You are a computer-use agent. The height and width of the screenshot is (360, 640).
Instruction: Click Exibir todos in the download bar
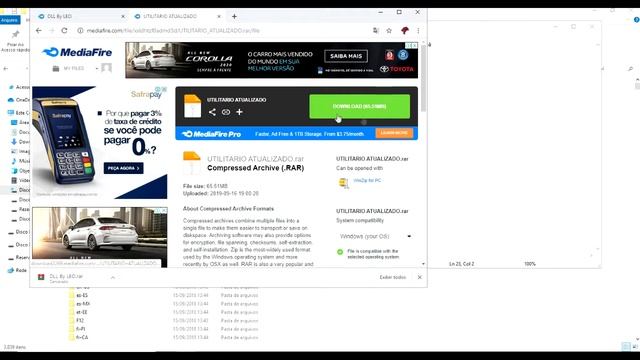[x=393, y=277]
